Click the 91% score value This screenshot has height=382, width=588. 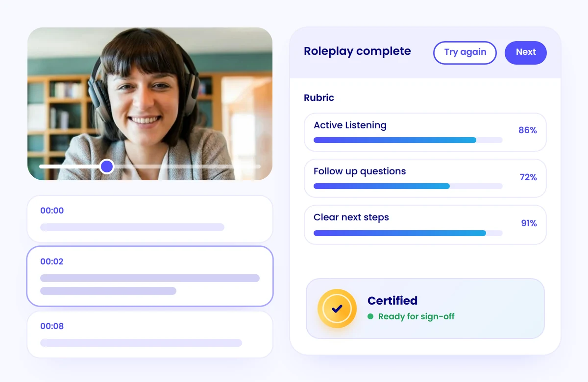click(x=529, y=223)
